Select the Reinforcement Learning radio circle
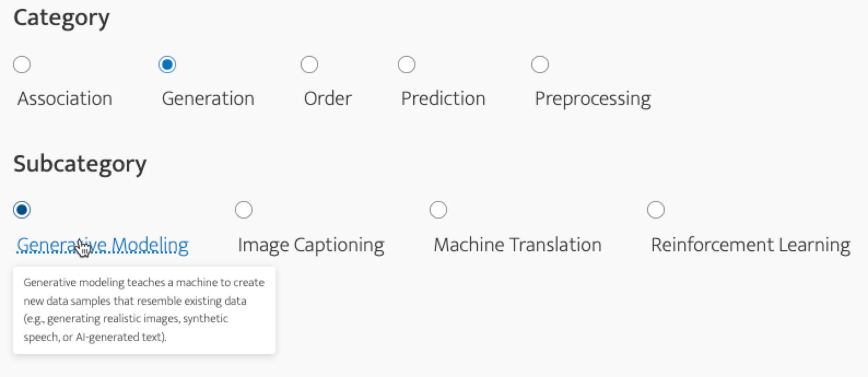 coord(656,210)
